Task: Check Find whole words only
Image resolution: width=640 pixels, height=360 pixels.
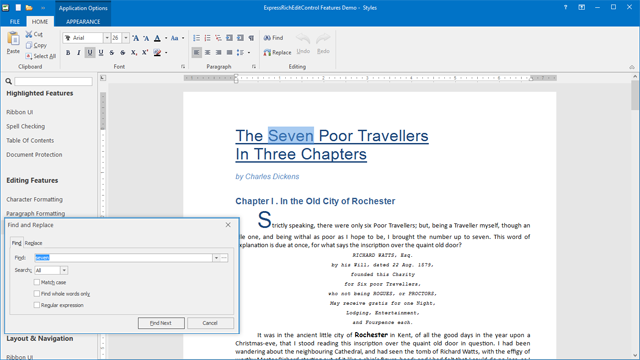Action: (x=37, y=293)
